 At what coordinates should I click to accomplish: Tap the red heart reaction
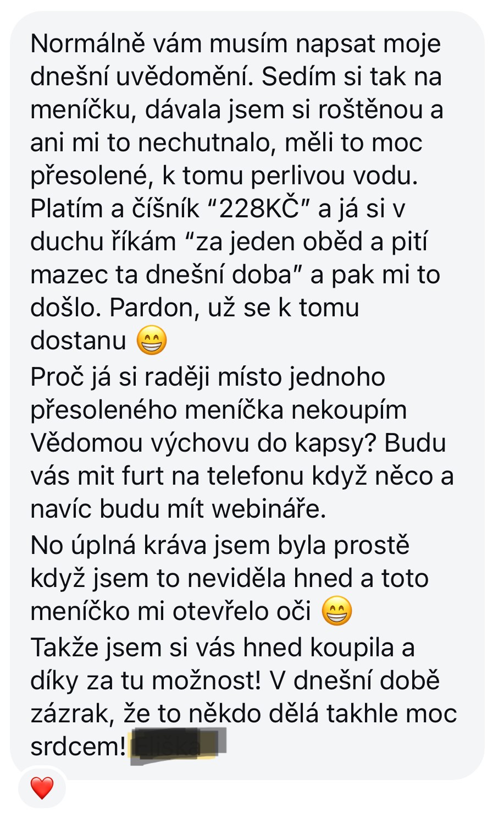tap(42, 788)
